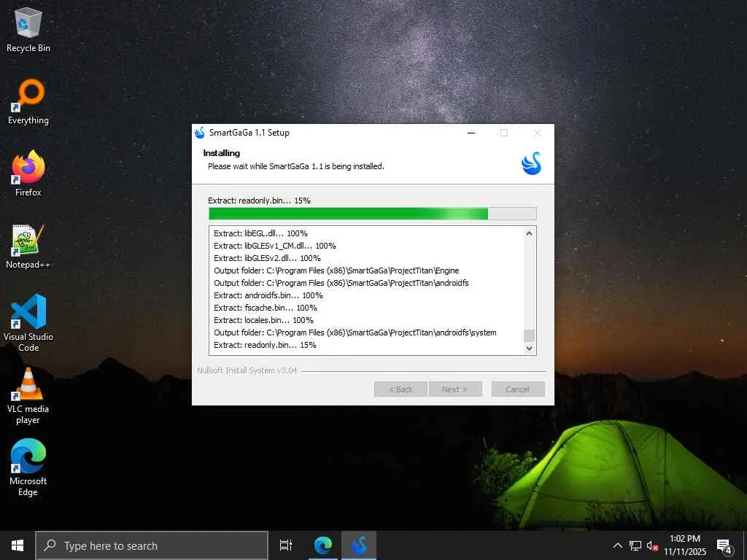The height and width of the screenshot is (560, 747).
Task: Click scroll up arrow in install log
Action: [530, 233]
